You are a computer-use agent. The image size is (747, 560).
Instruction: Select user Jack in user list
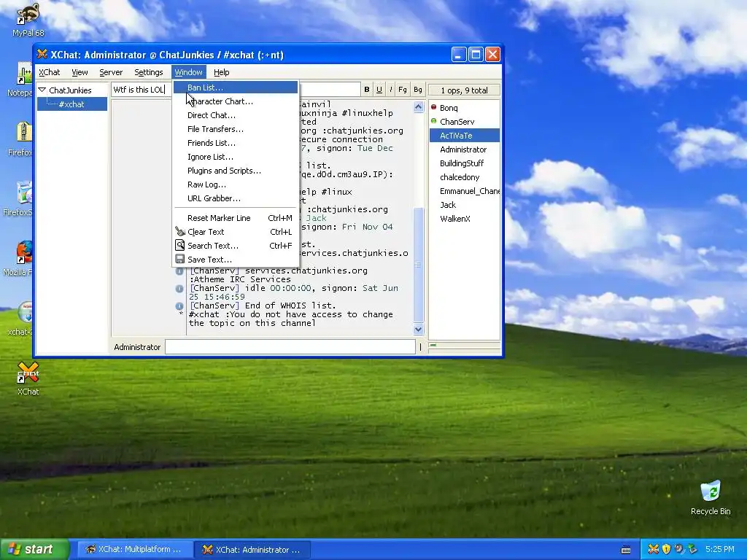coord(448,205)
